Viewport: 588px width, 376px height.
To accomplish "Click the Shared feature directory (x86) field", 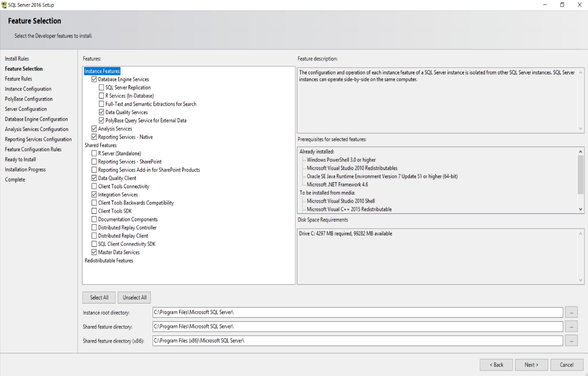I will point(358,341).
